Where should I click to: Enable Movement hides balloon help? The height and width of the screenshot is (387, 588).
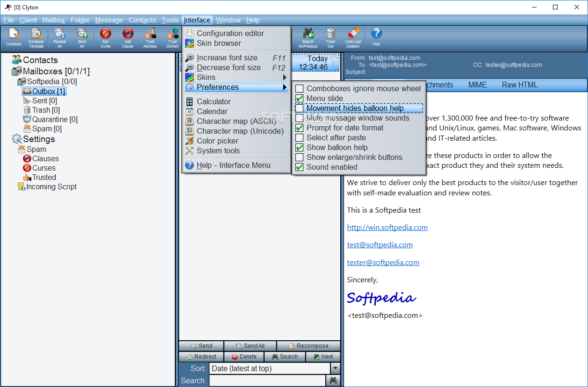(x=358, y=108)
